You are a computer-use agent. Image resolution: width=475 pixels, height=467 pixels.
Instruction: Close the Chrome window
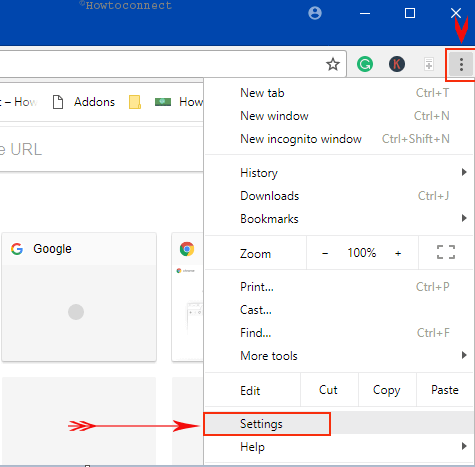coord(455,13)
